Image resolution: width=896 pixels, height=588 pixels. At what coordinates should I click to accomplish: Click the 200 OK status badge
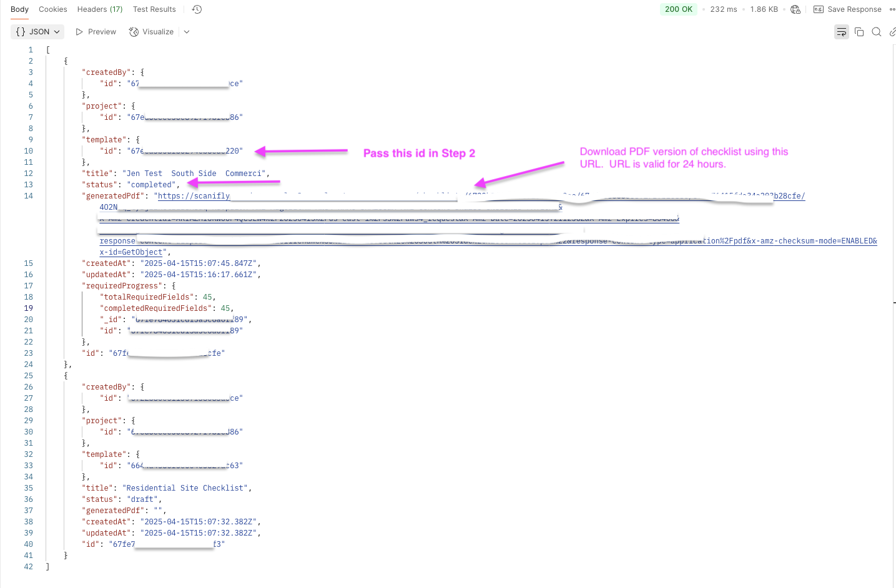pos(679,9)
